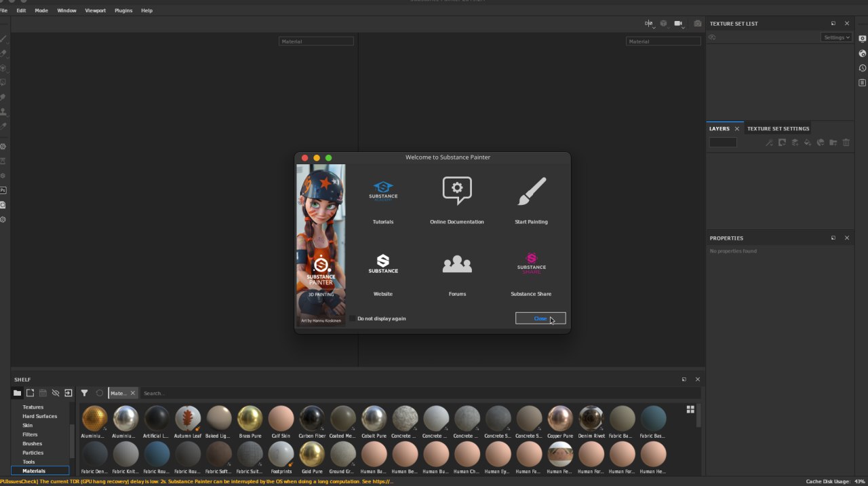Open the File menu

pyautogui.click(x=4, y=11)
